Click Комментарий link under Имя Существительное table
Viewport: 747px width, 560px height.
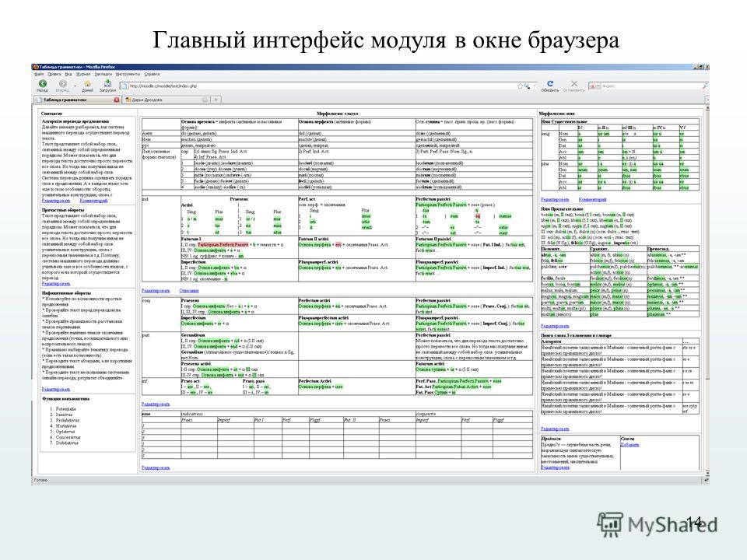point(593,200)
